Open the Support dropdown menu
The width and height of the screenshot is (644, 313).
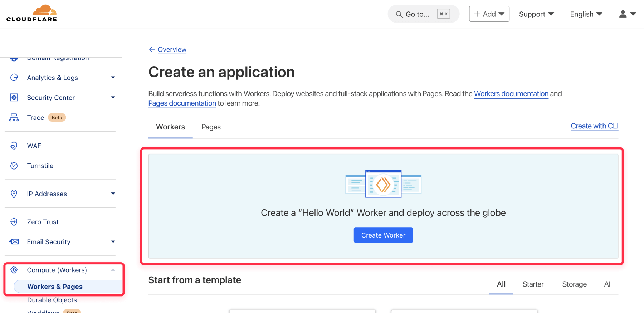[x=536, y=14]
